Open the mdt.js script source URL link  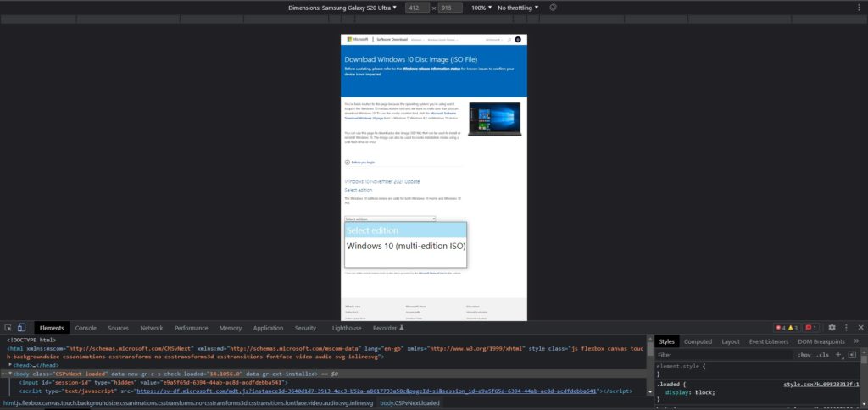click(x=366, y=391)
